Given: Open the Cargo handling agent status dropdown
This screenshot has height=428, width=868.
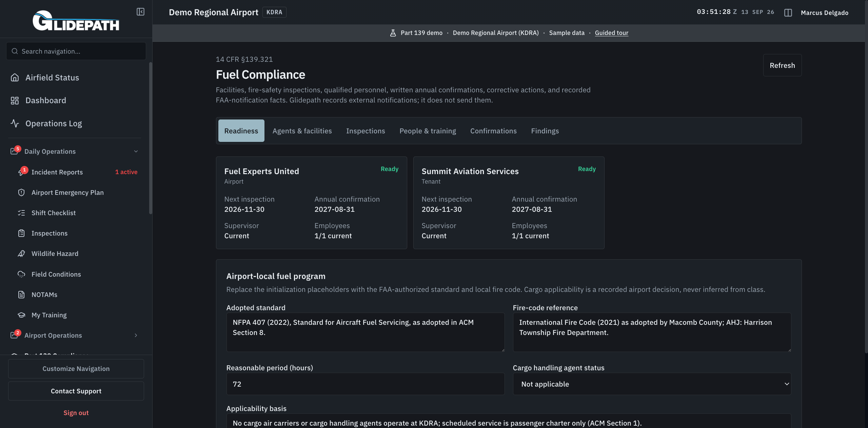Looking at the screenshot, I should tap(652, 384).
